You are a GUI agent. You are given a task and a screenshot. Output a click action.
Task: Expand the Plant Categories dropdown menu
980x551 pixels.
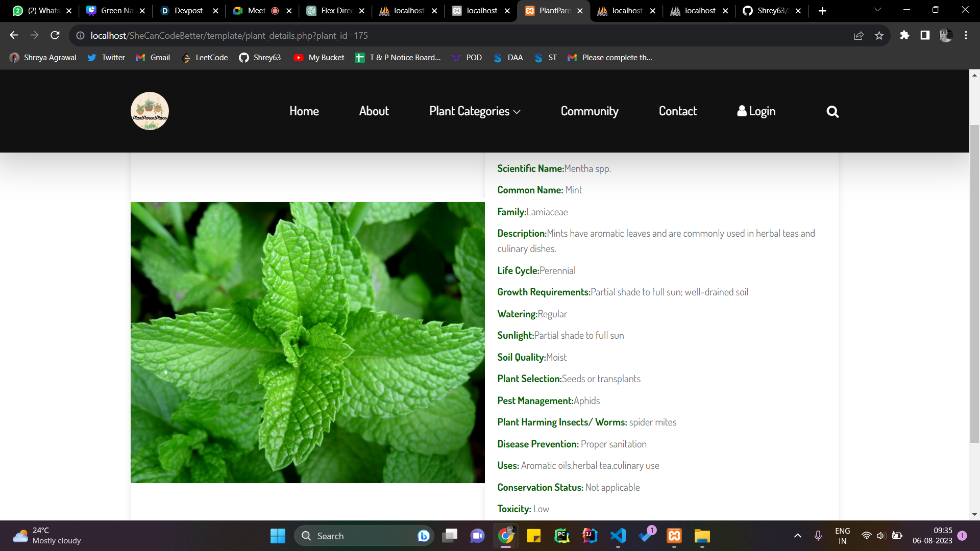coord(475,111)
